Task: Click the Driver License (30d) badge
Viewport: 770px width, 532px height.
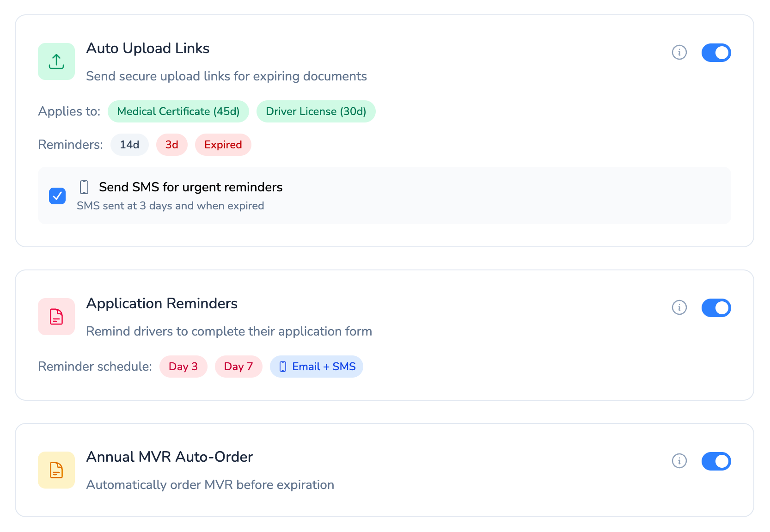Action: pyautogui.click(x=316, y=111)
